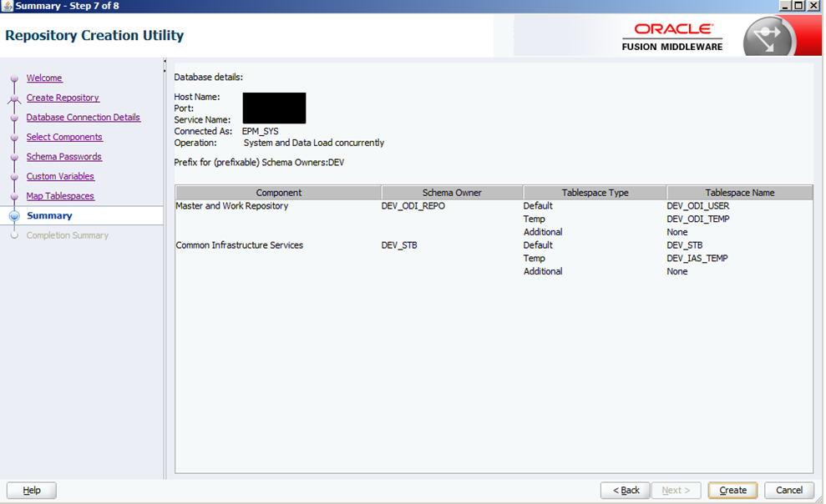Go back with the Back button

coord(625,490)
